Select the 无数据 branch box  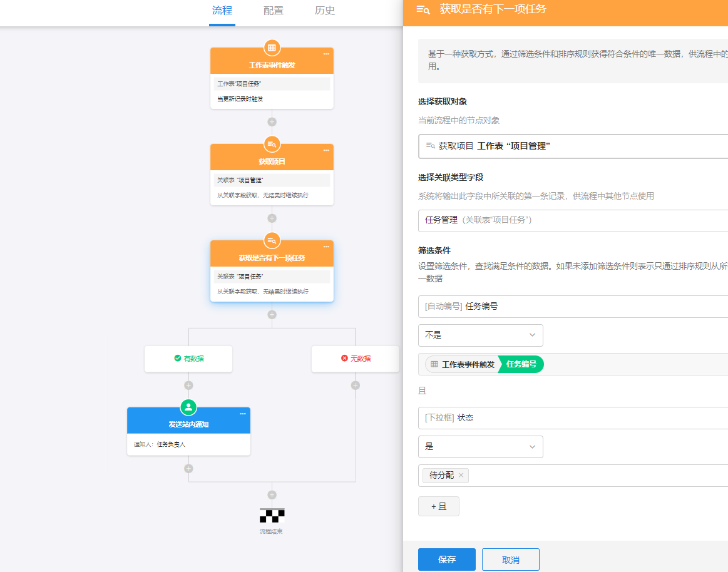[355, 359]
